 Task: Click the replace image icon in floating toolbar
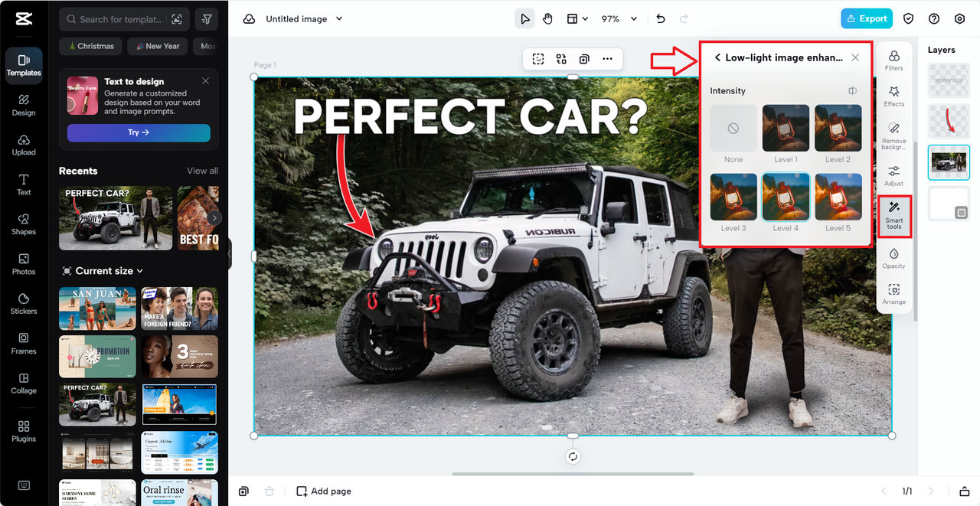click(561, 59)
